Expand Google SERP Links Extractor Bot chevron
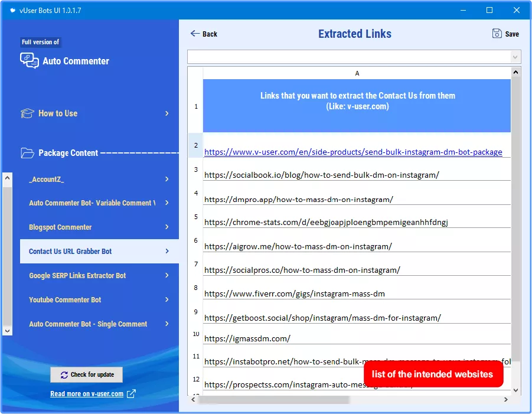Viewport: 532px width, 414px height. 167,275
